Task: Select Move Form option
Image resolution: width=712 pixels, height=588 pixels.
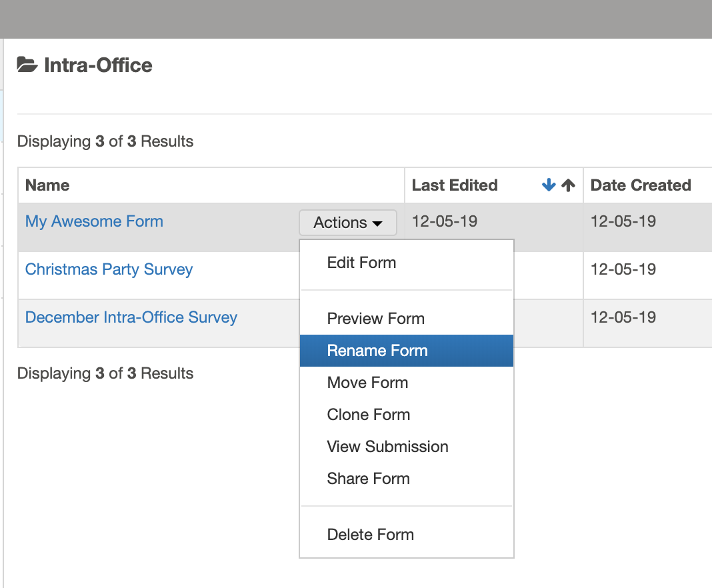Action: point(407,383)
